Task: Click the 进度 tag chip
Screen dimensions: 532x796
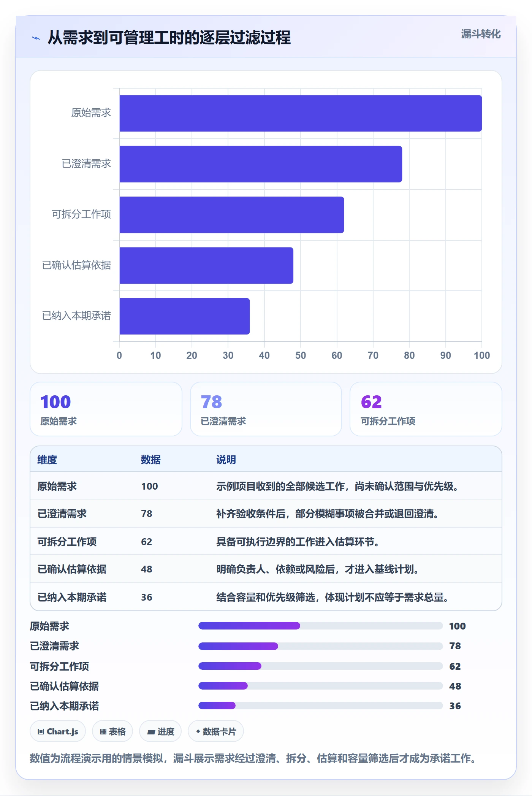Action: point(160,731)
